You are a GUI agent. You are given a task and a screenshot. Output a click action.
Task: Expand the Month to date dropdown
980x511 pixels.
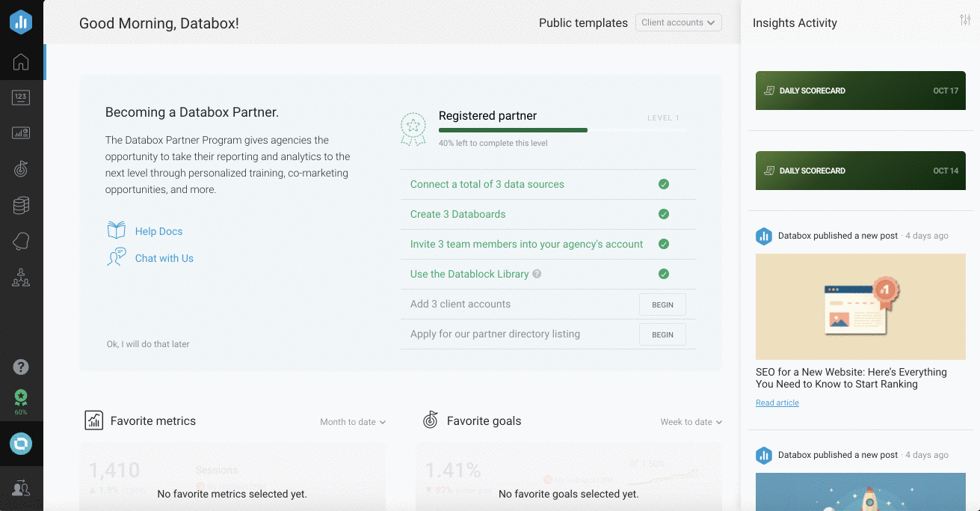(x=353, y=422)
